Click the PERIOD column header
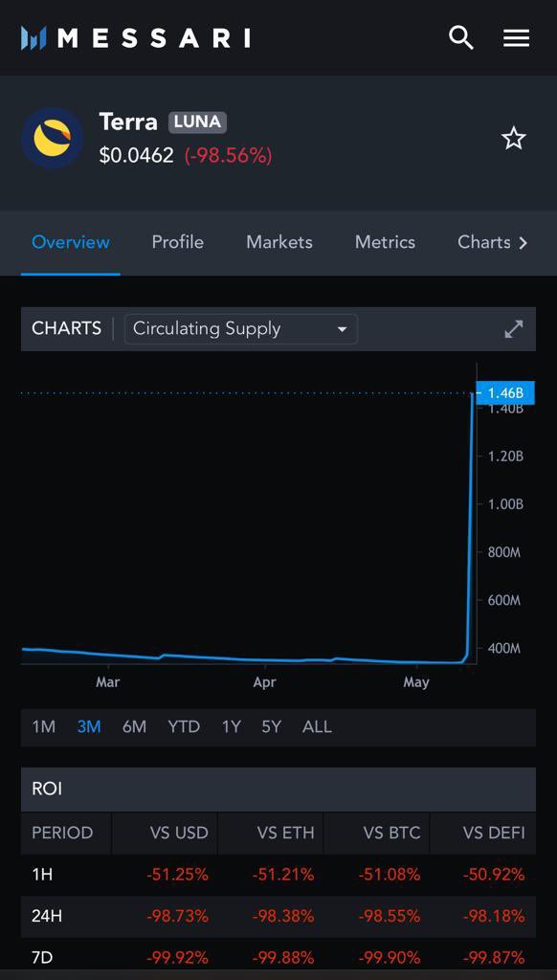Image resolution: width=557 pixels, height=980 pixels. point(62,833)
